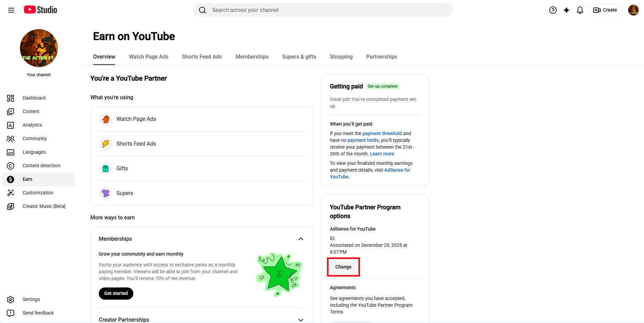The width and height of the screenshot is (644, 323).
Task: Click the Supers list row
Action: click(202, 193)
